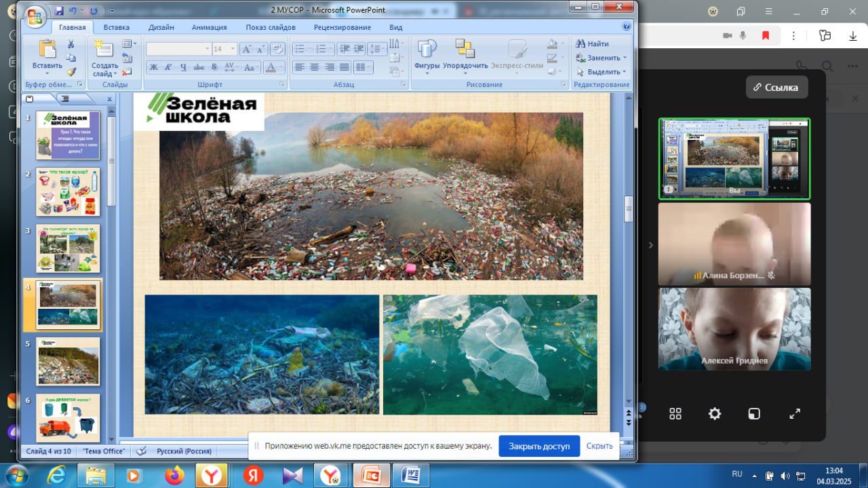Viewport: 868px width, 488px height.
Task: Click the red bookmark icon in address bar
Action: point(766,35)
